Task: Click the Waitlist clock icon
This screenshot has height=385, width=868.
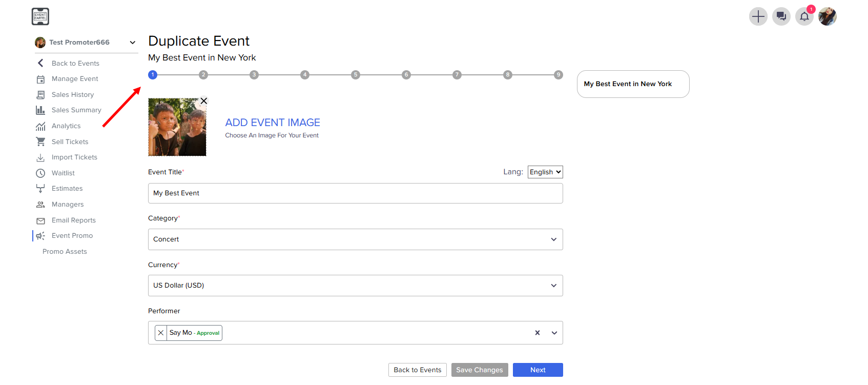Action: point(40,173)
